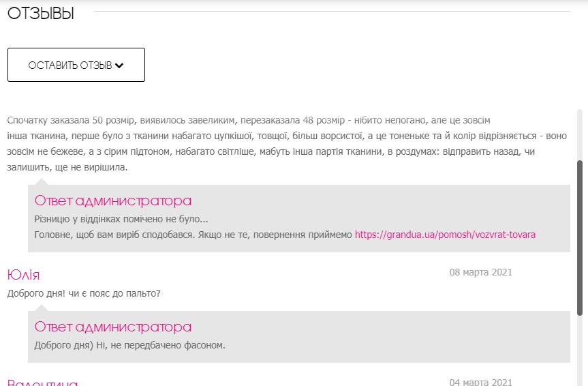Click the 04 марта 2021 review date
Image resolution: width=588 pixels, height=386 pixels.
point(480,382)
